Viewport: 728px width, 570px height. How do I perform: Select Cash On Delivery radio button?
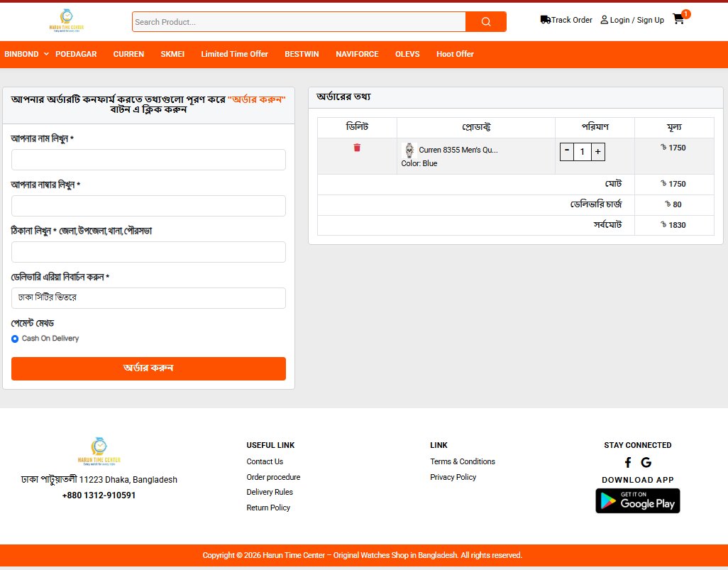click(15, 339)
